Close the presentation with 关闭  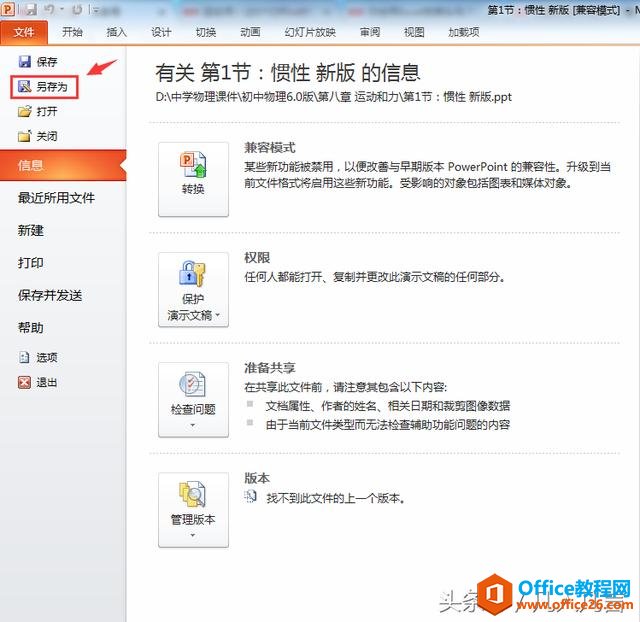pyautogui.click(x=38, y=136)
